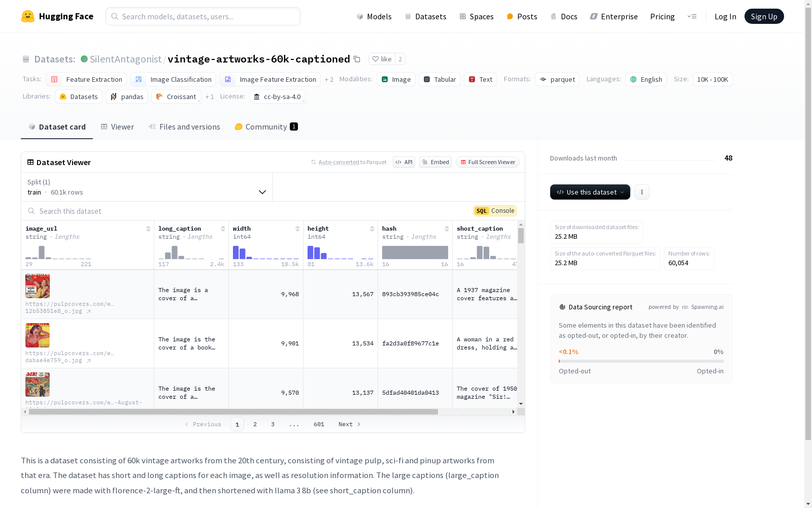Image resolution: width=812 pixels, height=508 pixels.
Task: Click the Auto-converted refresh icon
Action: coord(314,162)
